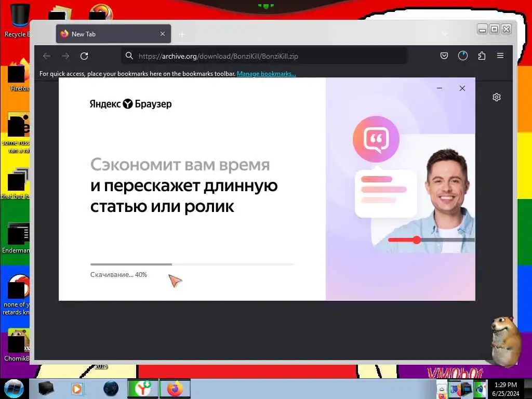Reload the current page in Firefox

click(x=84, y=56)
